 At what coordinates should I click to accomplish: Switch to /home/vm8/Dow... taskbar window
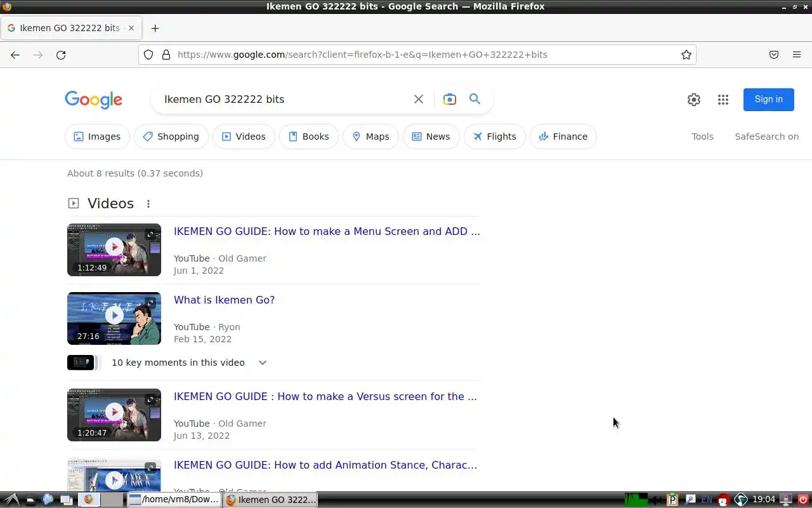tap(174, 500)
